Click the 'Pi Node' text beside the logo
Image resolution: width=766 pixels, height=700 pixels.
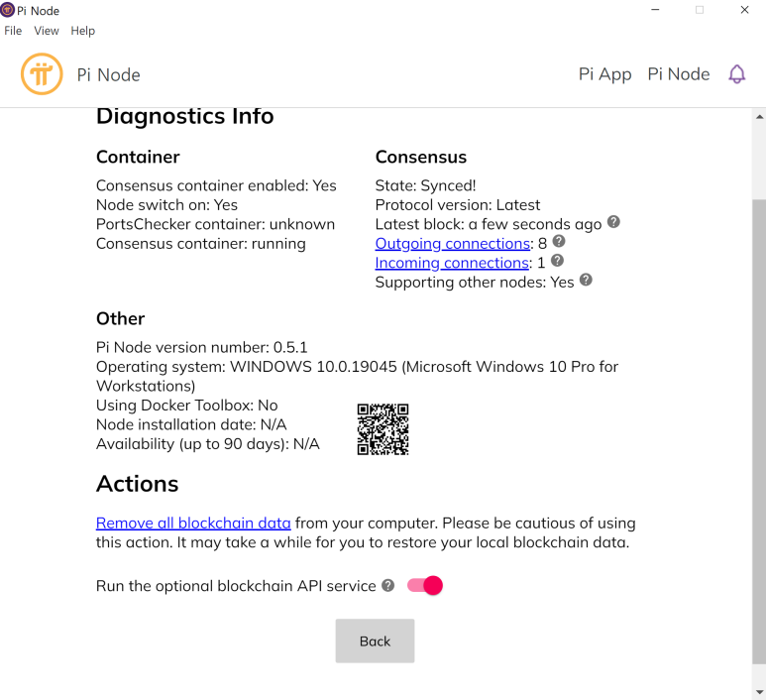[108, 74]
